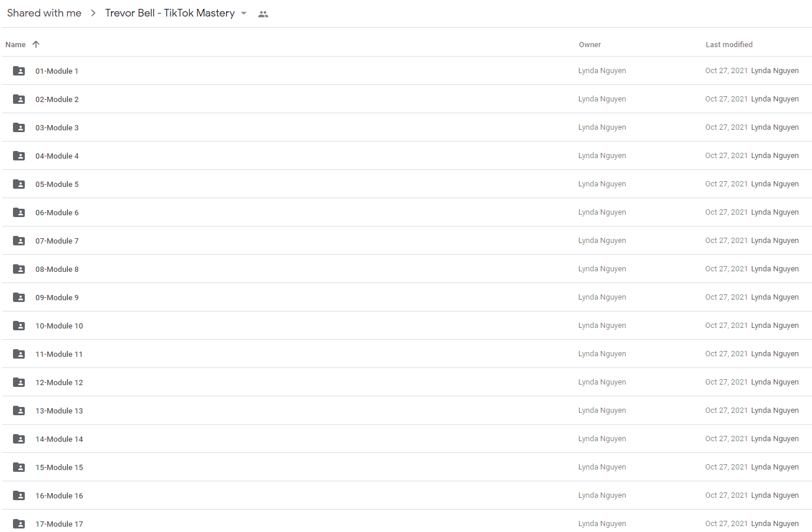Click the 10-Module 10 shared folder icon
812x532 pixels.
point(19,326)
